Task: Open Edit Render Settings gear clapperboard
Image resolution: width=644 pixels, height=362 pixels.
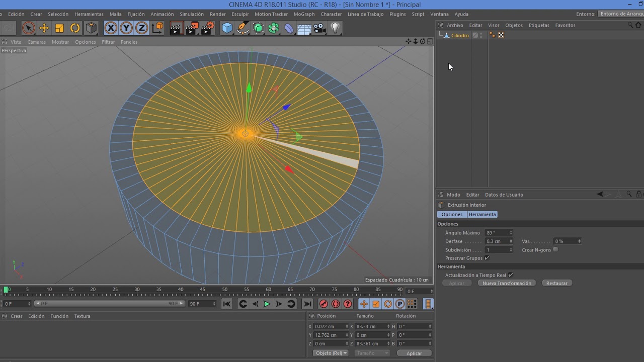Action: click(x=207, y=28)
